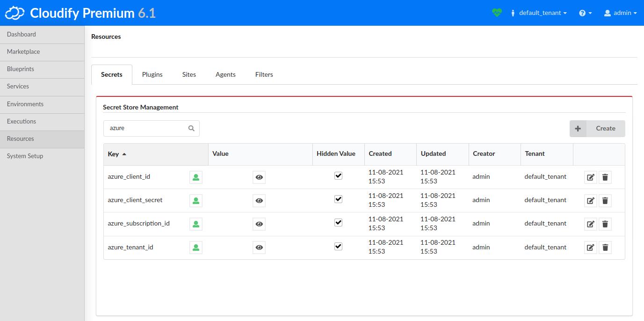Open the Agents tab
The height and width of the screenshot is (321, 644).
pos(225,74)
